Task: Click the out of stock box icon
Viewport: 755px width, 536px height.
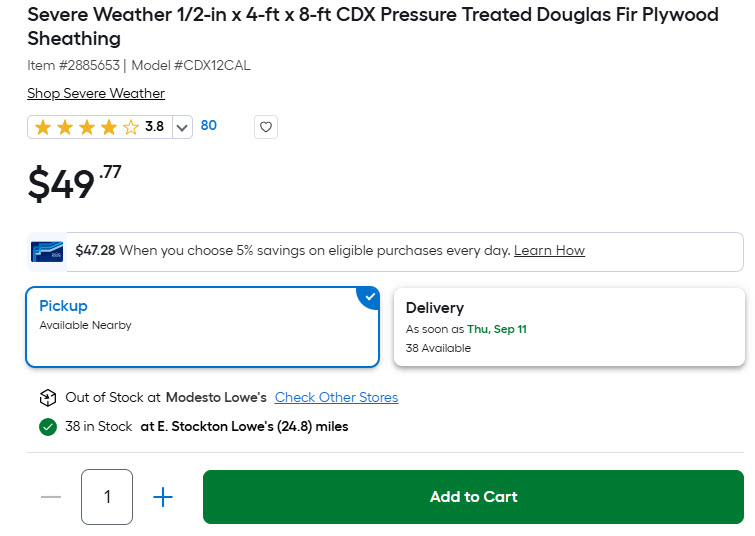Action: tap(48, 398)
